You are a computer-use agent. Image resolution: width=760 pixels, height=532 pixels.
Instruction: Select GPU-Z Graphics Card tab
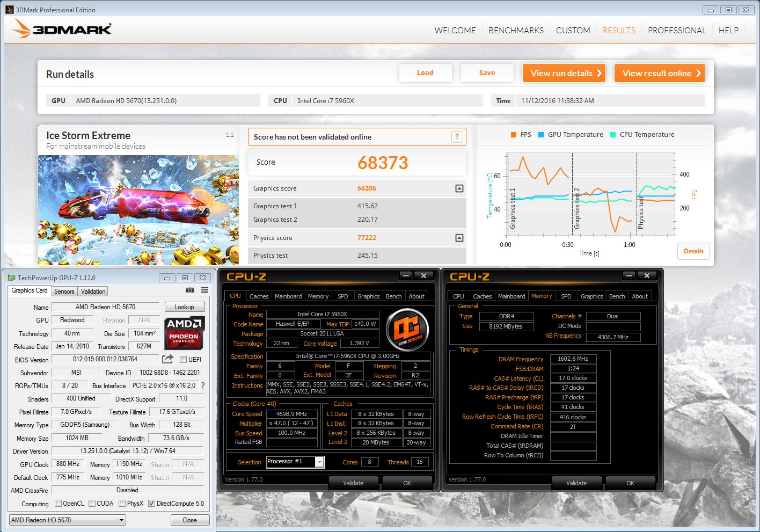pyautogui.click(x=30, y=290)
